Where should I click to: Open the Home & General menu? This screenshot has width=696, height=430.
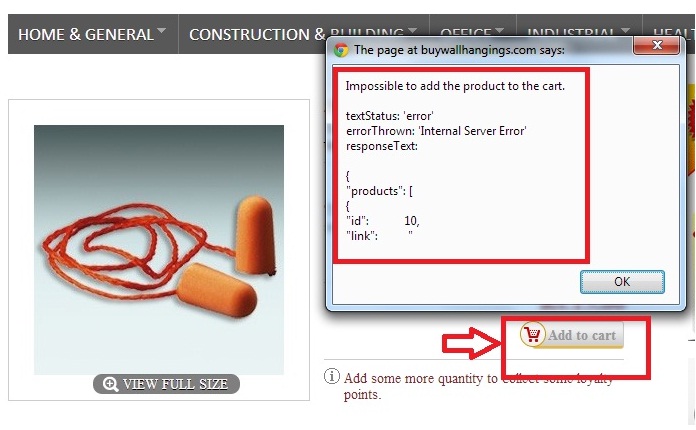(86, 34)
